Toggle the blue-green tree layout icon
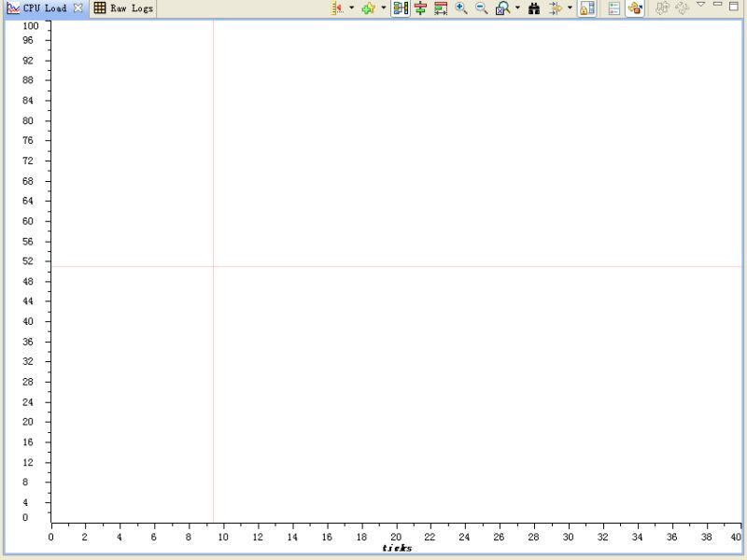Screen dimensions: 747x560 pyautogui.click(x=401, y=8)
